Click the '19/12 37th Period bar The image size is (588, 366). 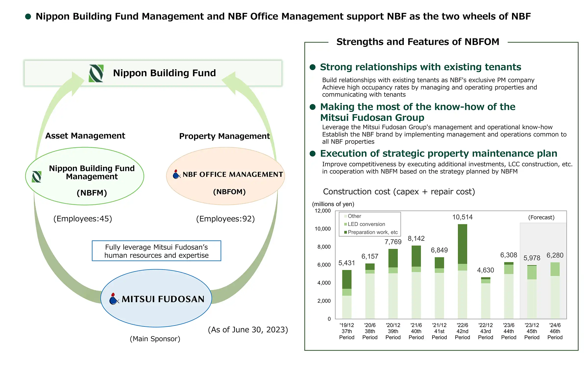point(347,294)
